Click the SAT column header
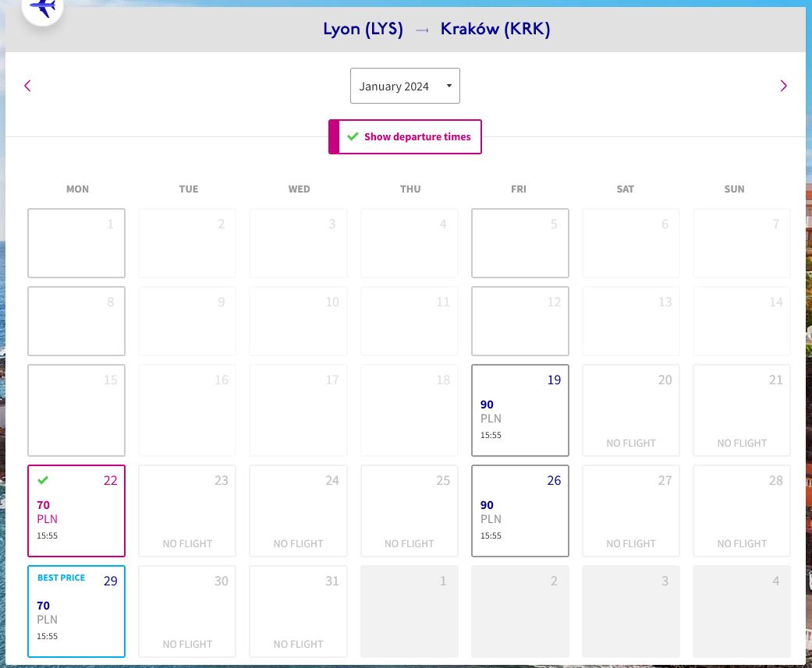This screenshot has height=668, width=812. pos(625,189)
